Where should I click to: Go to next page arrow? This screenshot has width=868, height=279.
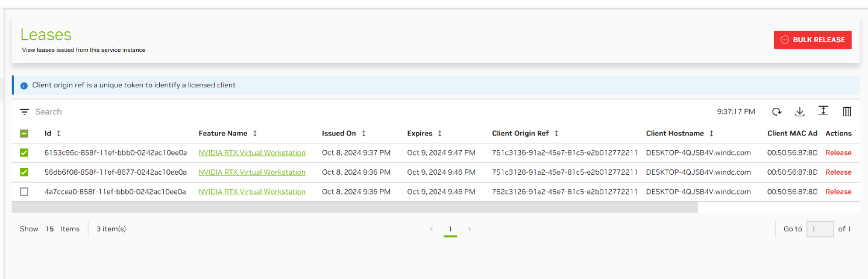470,229
